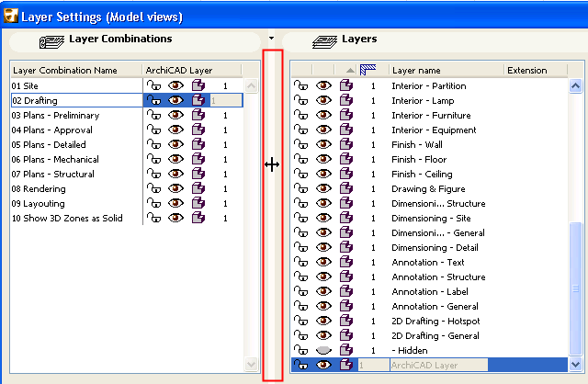The image size is (588, 384).
Task: Click 3D wireframe icon in 10 Show 3D Zones row
Action: point(198,218)
